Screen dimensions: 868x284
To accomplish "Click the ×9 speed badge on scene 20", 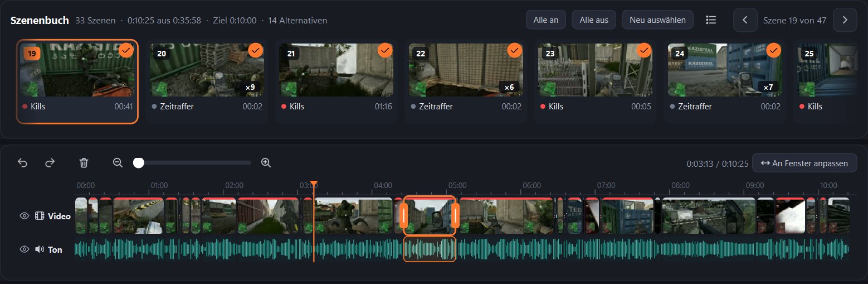I will [250, 87].
